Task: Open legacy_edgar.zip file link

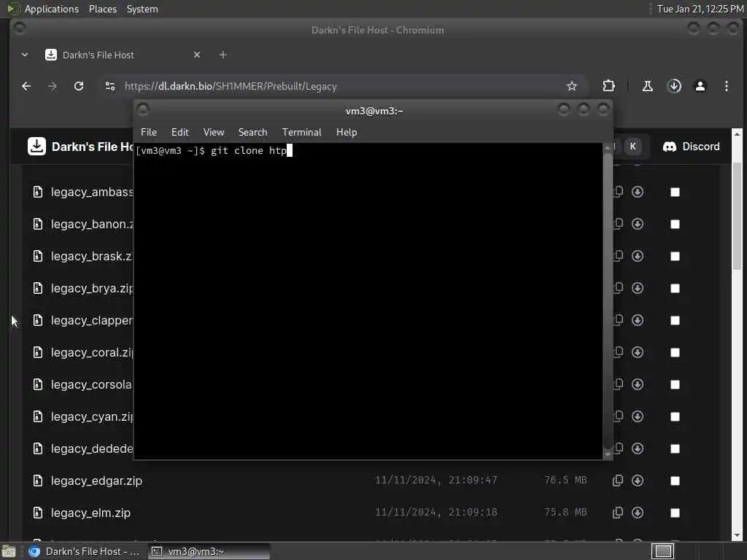Action: pos(96,481)
